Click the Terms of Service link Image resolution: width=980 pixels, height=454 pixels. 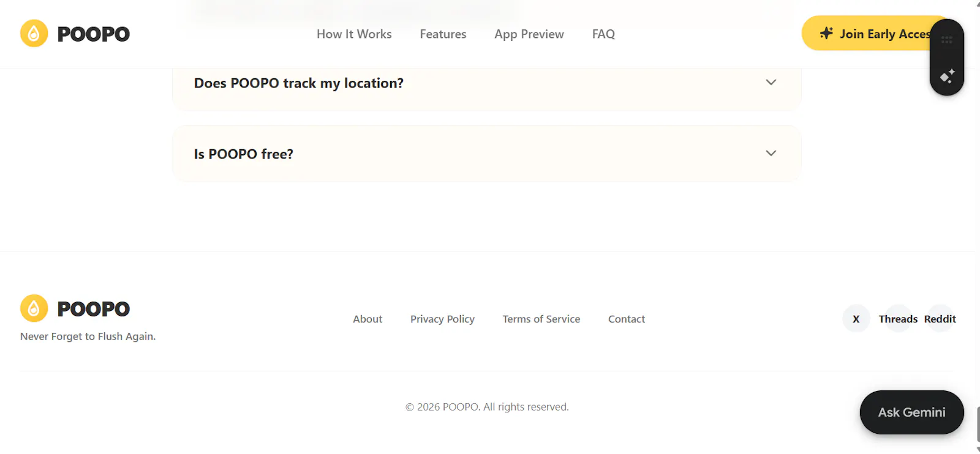point(541,319)
